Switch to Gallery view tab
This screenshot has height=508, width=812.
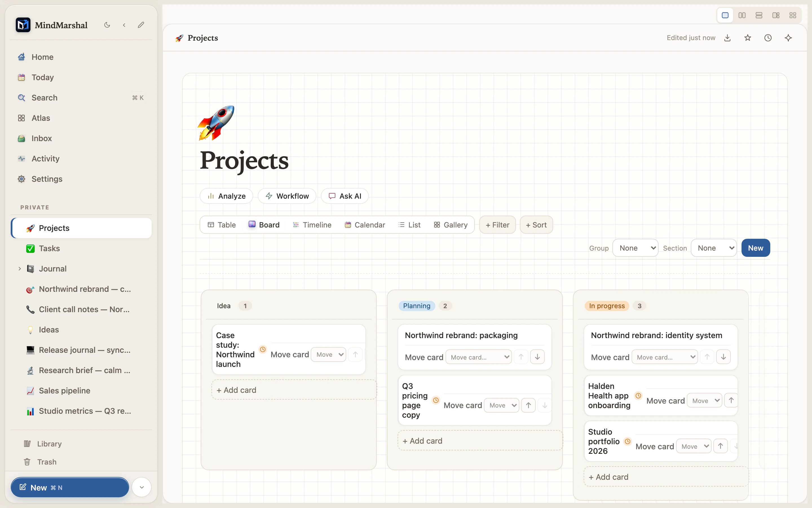point(450,225)
